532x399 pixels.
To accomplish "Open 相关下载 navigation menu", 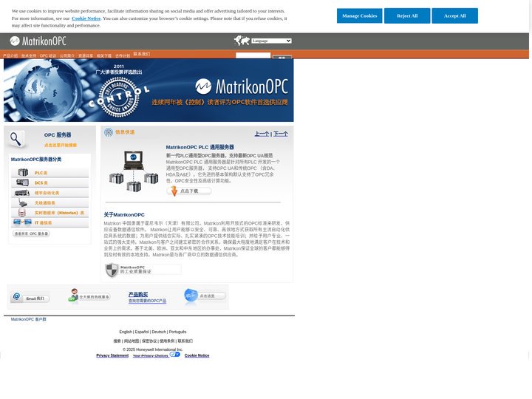I will (x=104, y=56).
